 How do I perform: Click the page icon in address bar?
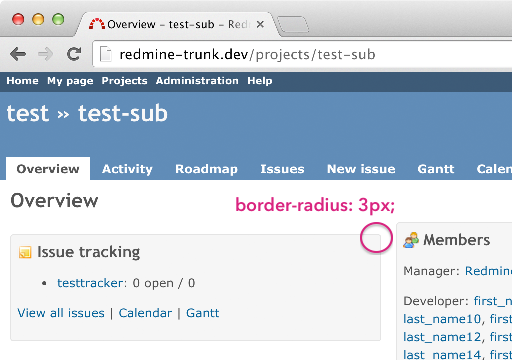click(106, 54)
